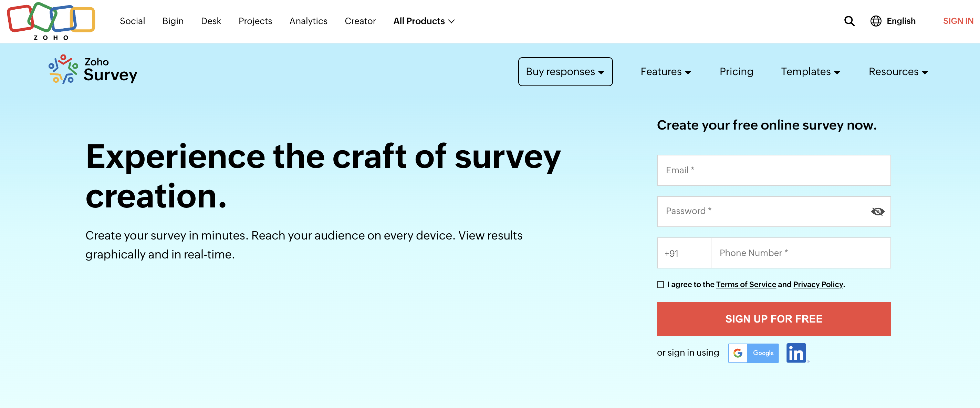
Task: Click the Zoho logo in the top-left corner
Action: click(51, 21)
